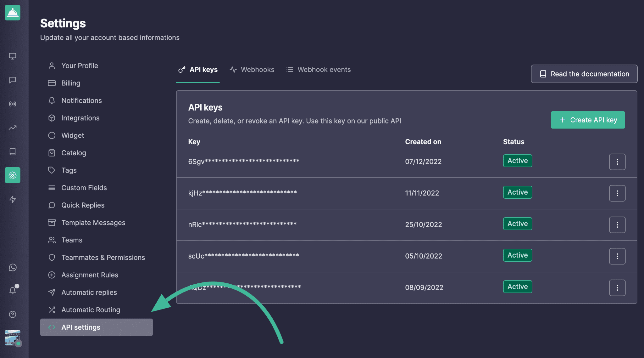This screenshot has width=644, height=358.
Task: Click Create API key button
Action: (x=588, y=120)
